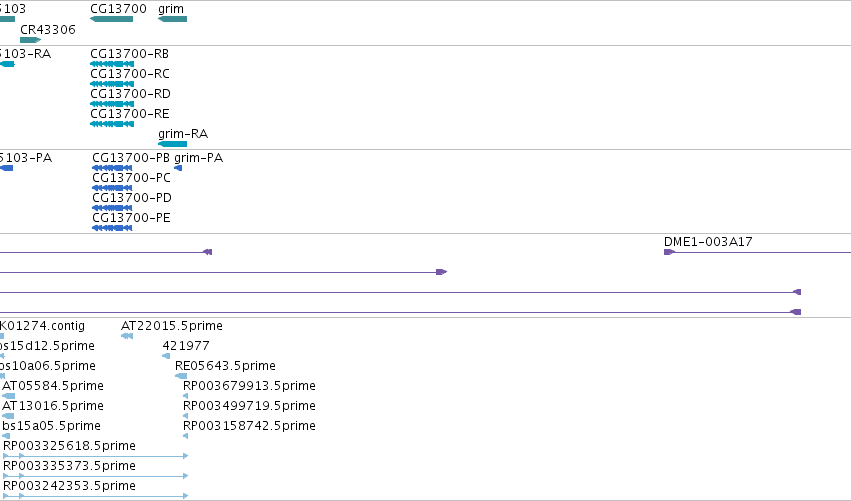Click the DME1-003A17 clone label
The height and width of the screenshot is (501, 851).
[x=708, y=242]
